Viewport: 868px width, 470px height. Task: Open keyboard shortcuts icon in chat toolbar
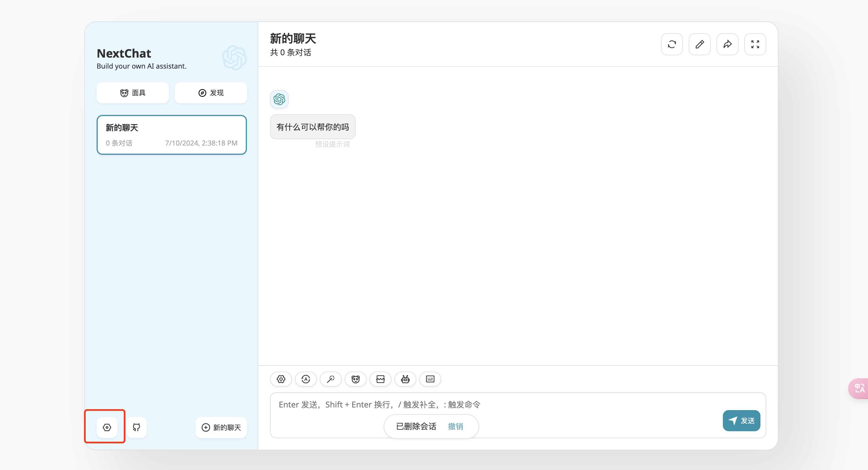pyautogui.click(x=430, y=379)
